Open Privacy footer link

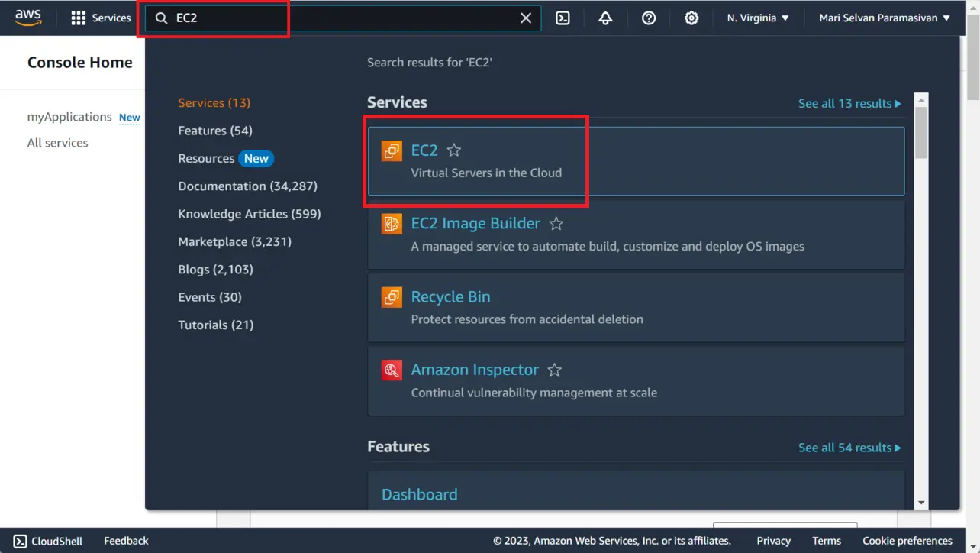774,541
